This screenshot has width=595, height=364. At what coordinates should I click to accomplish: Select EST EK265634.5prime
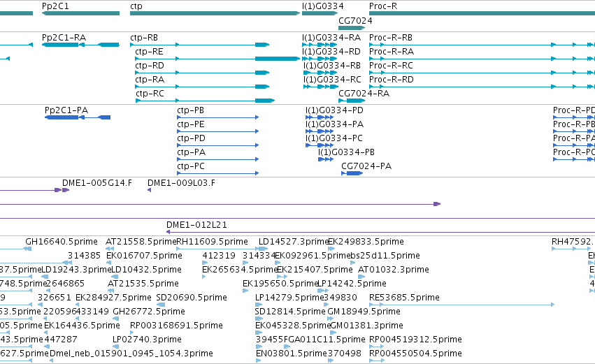pyautogui.click(x=241, y=270)
